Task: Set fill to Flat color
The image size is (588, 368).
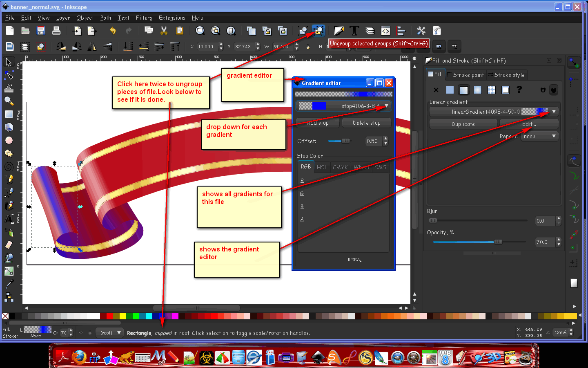Action: coord(450,90)
